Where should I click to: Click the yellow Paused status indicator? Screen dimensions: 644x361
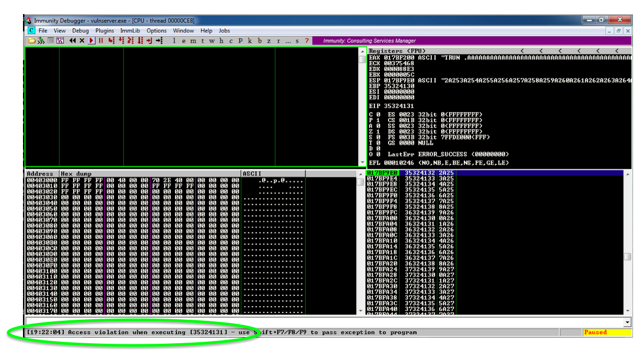point(607,332)
